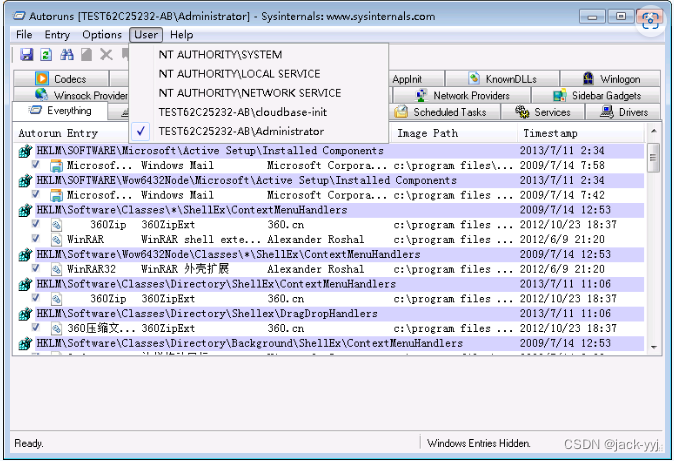The width and height of the screenshot is (674, 461).
Task: Uncheck the WinRAR shell extension entry
Action: point(36,238)
